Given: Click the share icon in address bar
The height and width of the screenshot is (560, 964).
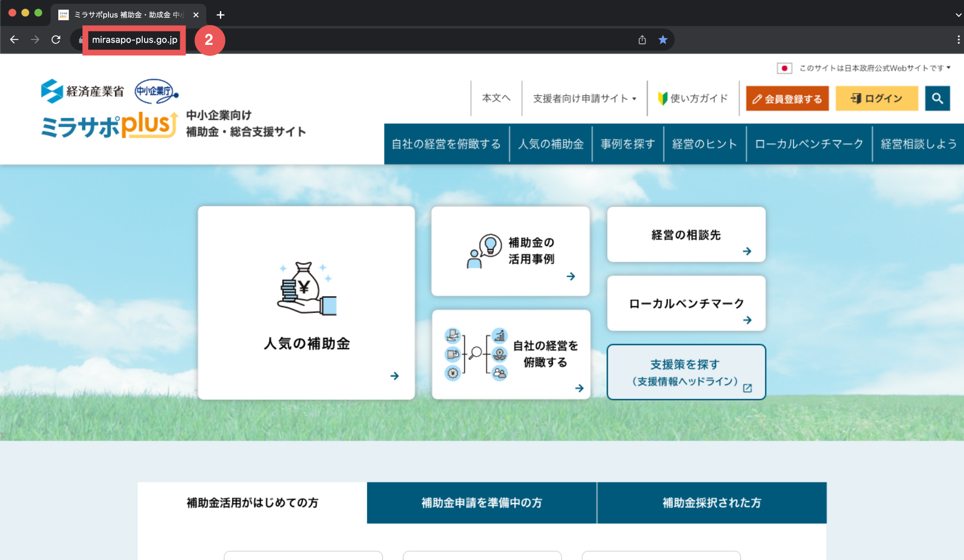Looking at the screenshot, I should tap(642, 40).
